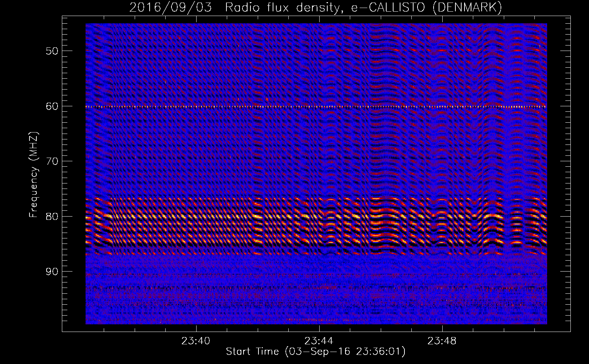Click the 50 frequency tick label

[x=52, y=51]
